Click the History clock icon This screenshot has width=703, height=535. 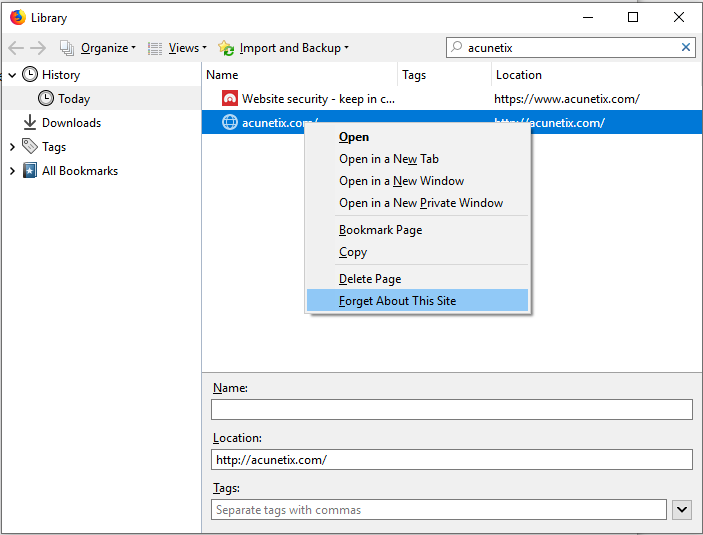30,74
